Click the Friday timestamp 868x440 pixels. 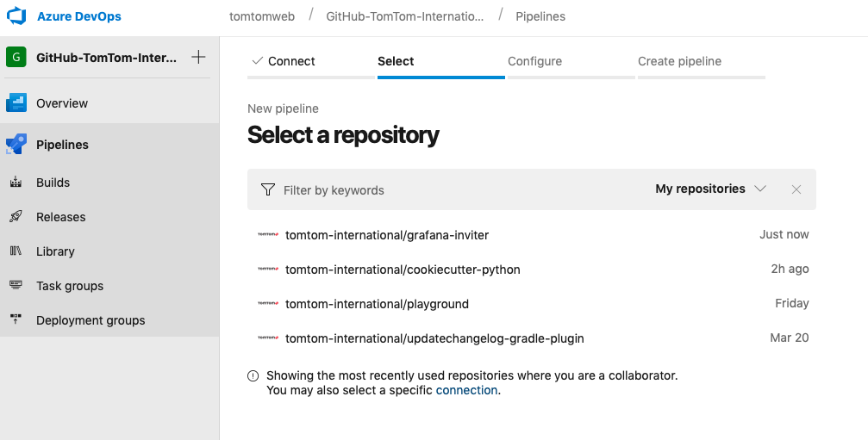[792, 303]
